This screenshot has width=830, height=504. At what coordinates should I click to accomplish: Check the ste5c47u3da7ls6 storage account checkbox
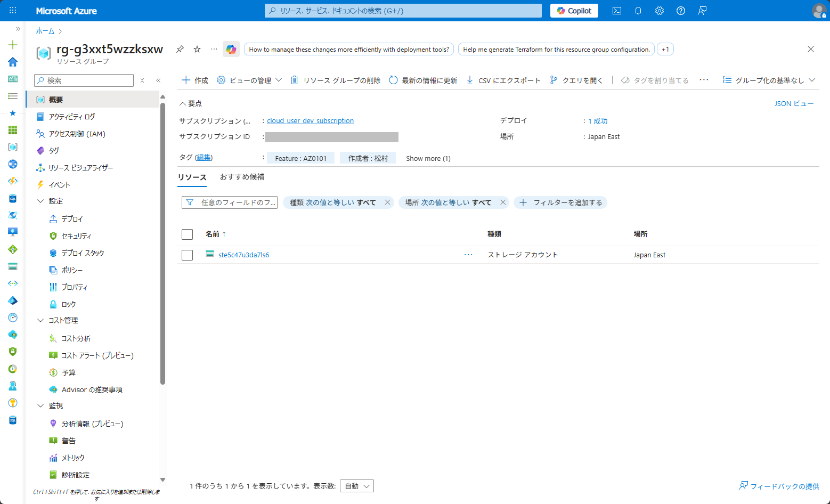point(187,255)
